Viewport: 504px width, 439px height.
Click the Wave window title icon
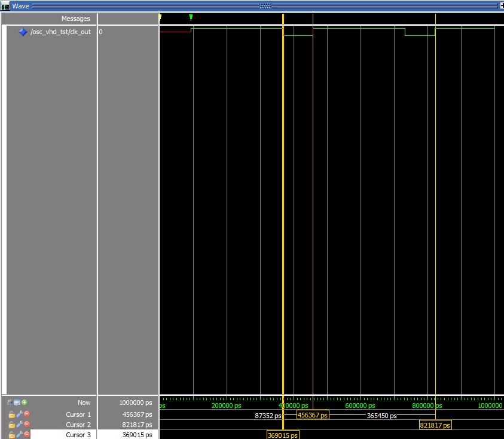click(x=5, y=6)
